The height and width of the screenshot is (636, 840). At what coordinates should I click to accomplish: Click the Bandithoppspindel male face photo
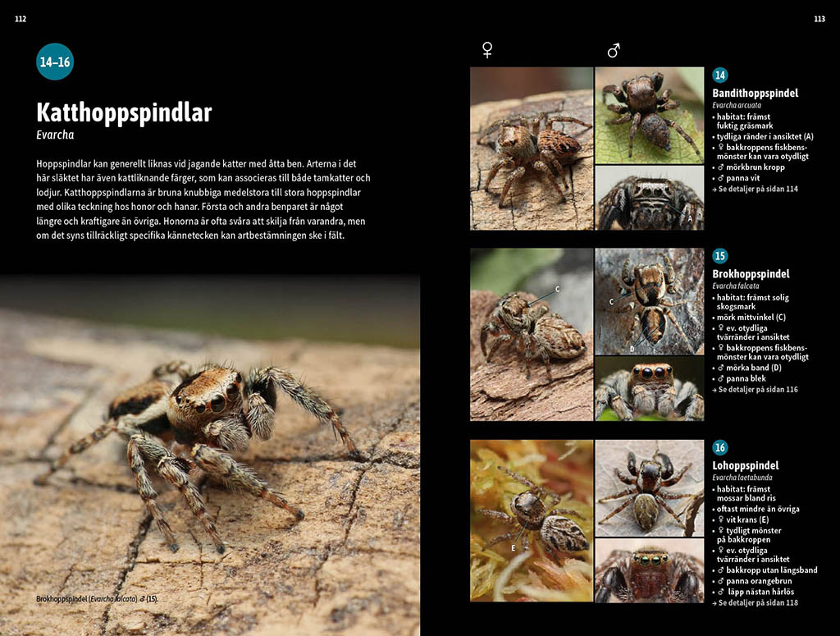[x=650, y=198]
